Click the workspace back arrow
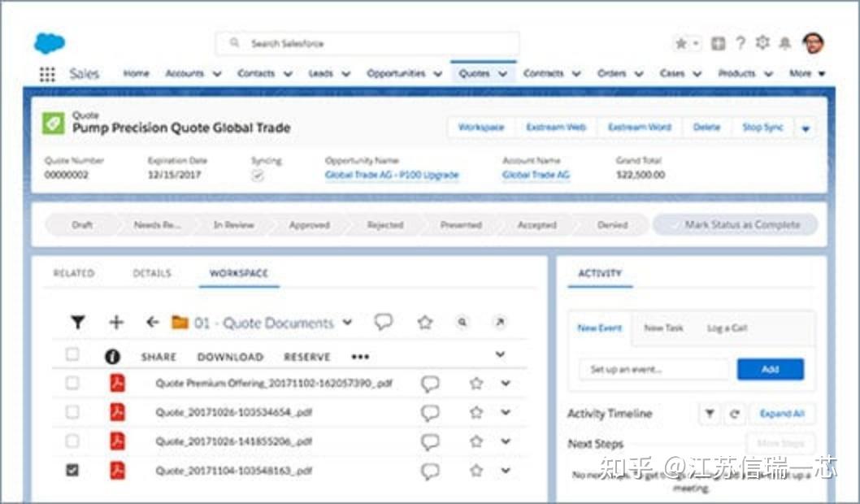The height and width of the screenshot is (504, 860). click(x=153, y=322)
